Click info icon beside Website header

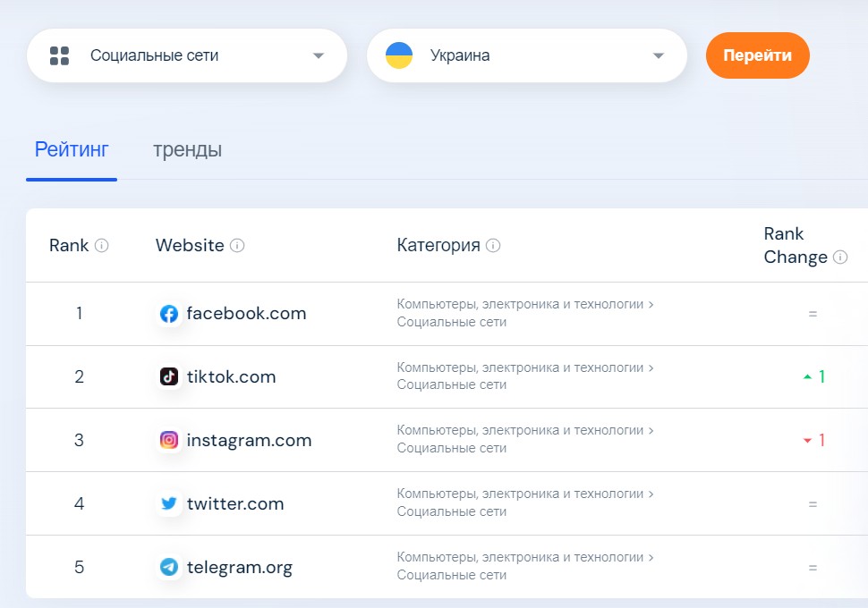(237, 245)
